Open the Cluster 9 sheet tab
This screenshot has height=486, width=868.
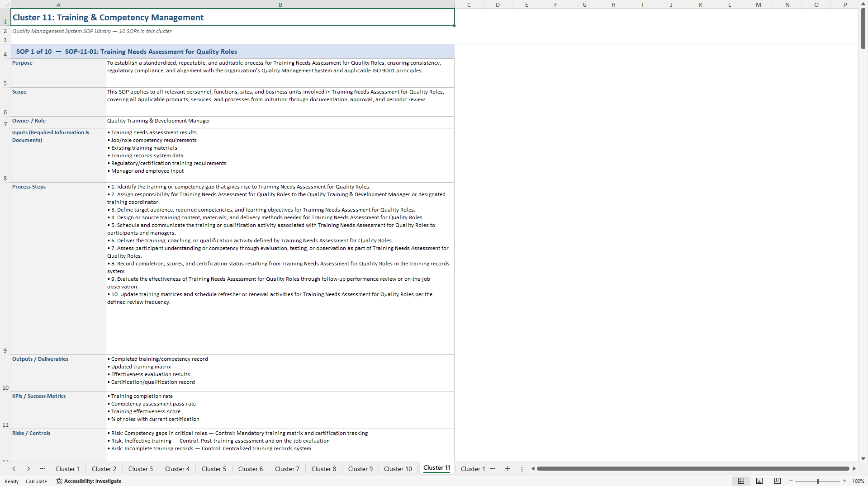tap(360, 469)
